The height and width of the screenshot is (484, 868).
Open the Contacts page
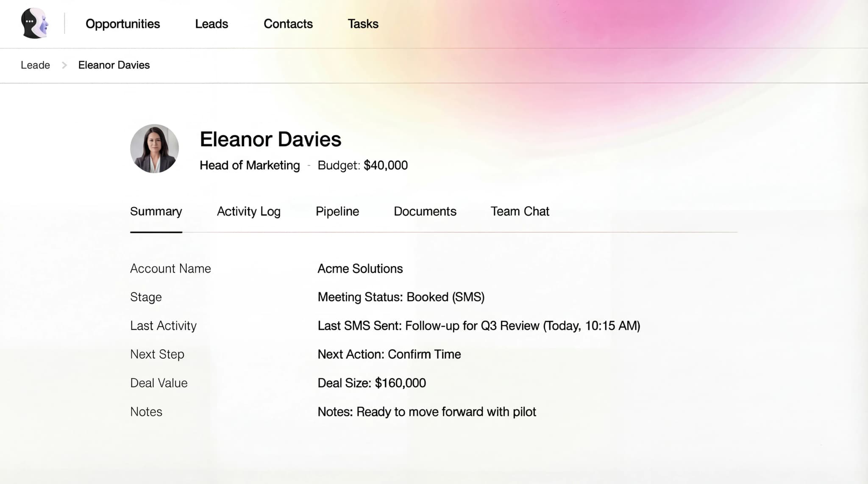coord(288,24)
